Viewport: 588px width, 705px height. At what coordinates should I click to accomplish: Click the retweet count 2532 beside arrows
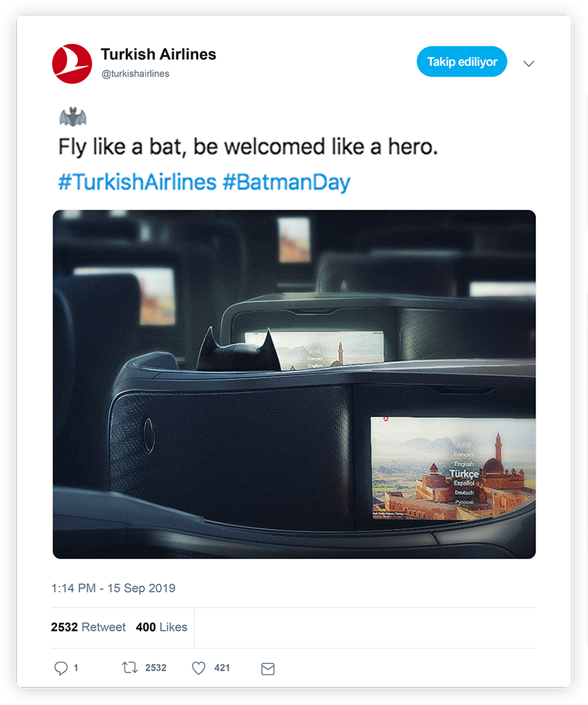156,667
